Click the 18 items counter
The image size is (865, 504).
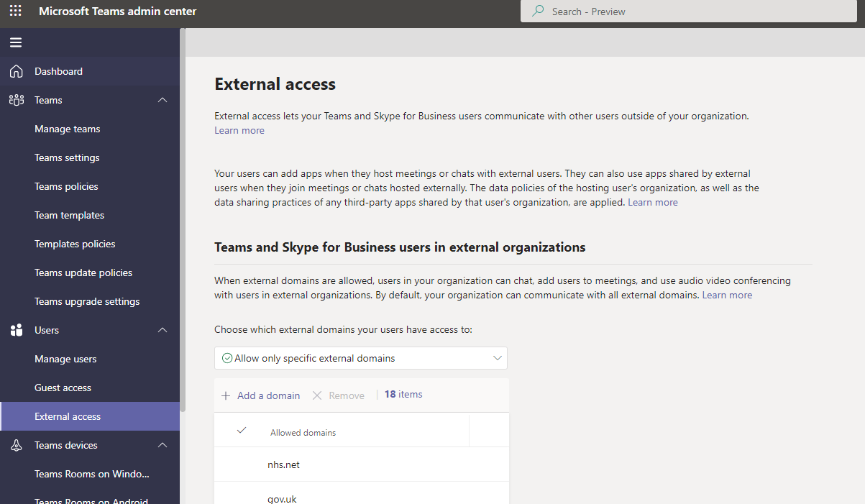pos(403,394)
